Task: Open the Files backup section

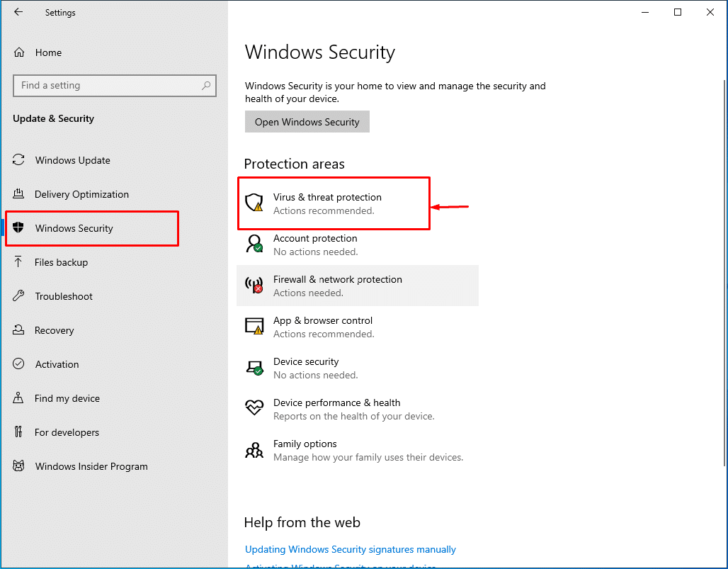Action: [x=62, y=262]
